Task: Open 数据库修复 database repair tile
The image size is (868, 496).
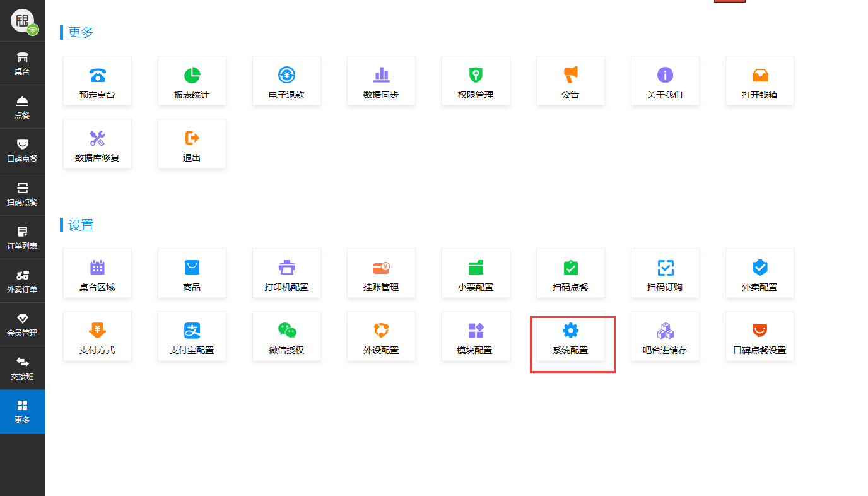Action: [98, 144]
